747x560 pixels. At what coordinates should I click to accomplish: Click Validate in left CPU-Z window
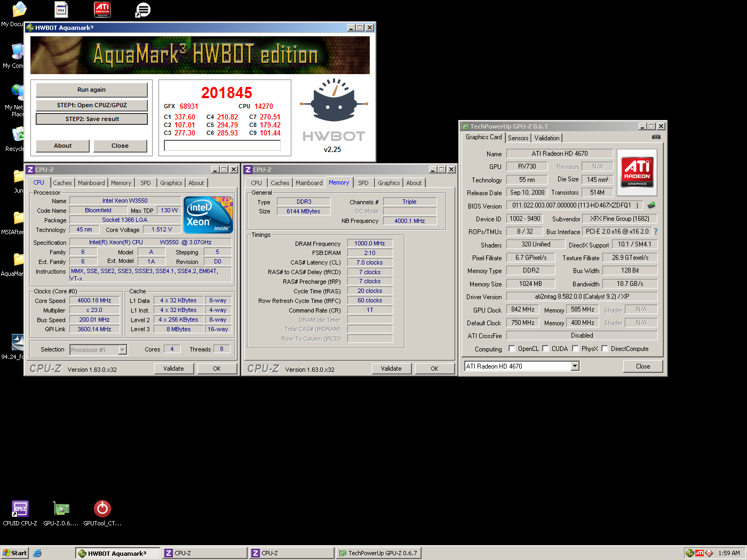point(173,369)
